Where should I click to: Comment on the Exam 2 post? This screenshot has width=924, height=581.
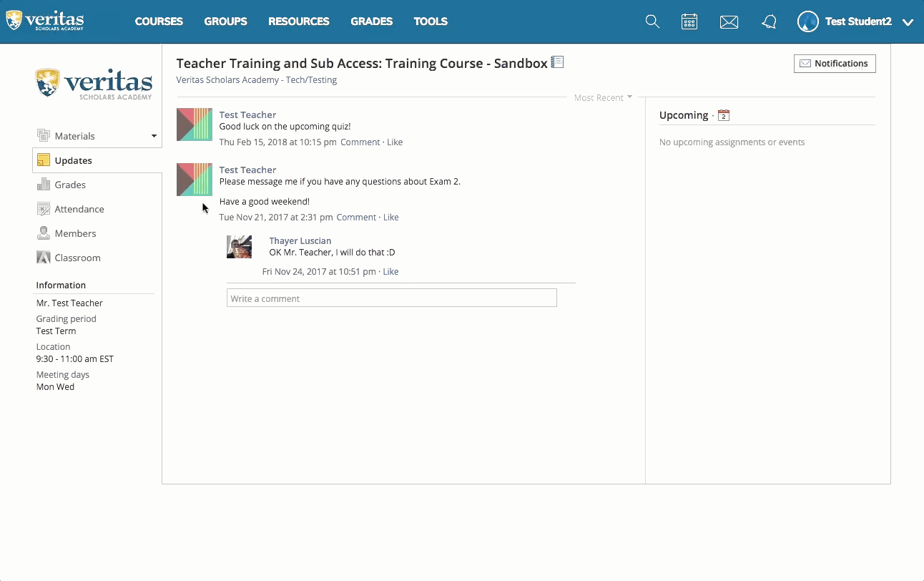click(356, 218)
